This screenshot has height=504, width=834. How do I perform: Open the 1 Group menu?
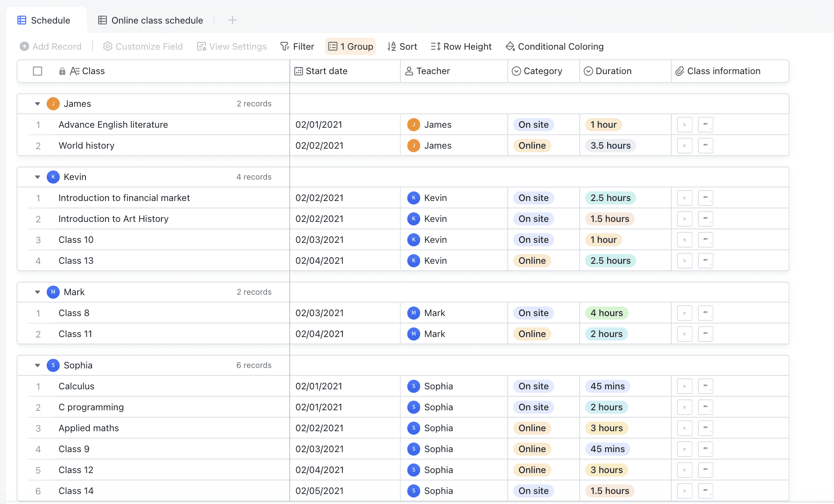click(x=351, y=46)
